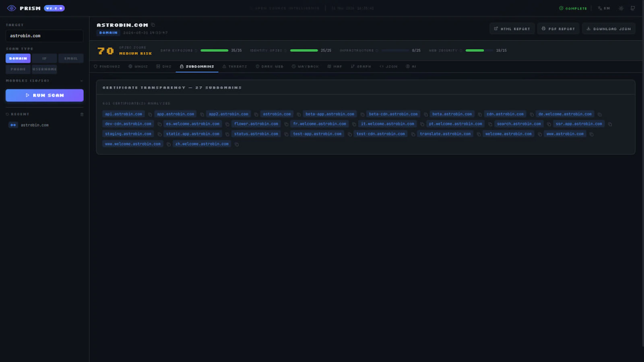Image resolution: width=644 pixels, height=362 pixels.
Task: Switch to the Threats tab
Action: pyautogui.click(x=235, y=66)
